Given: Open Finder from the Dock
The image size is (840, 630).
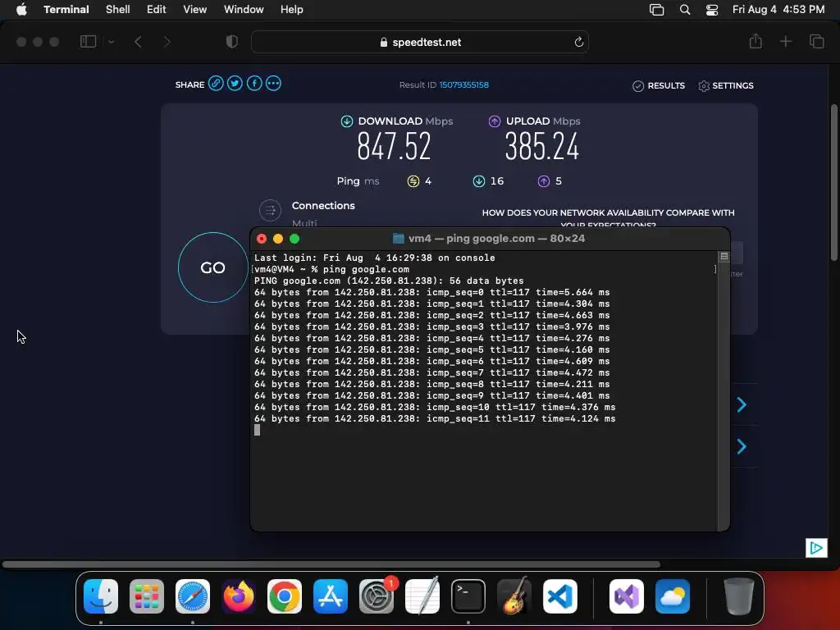Looking at the screenshot, I should click(x=101, y=596).
